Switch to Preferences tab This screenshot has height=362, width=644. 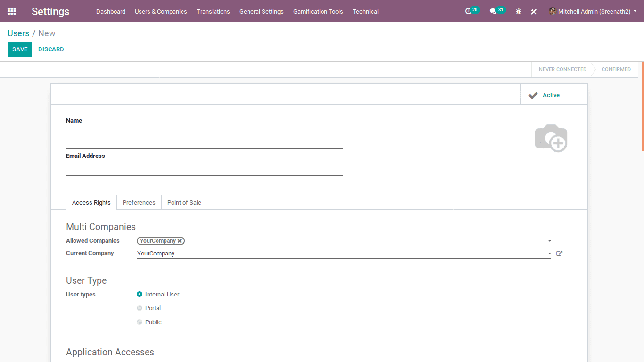coord(139,202)
